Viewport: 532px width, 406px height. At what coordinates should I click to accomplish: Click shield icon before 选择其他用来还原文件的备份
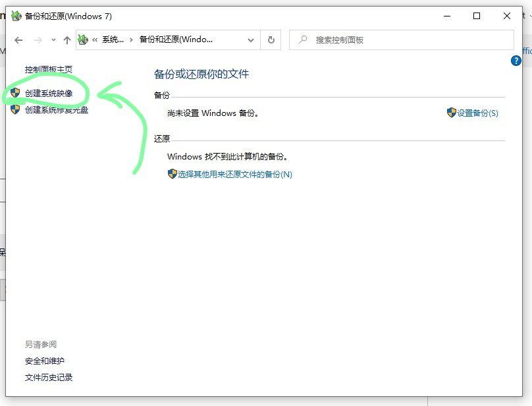173,174
